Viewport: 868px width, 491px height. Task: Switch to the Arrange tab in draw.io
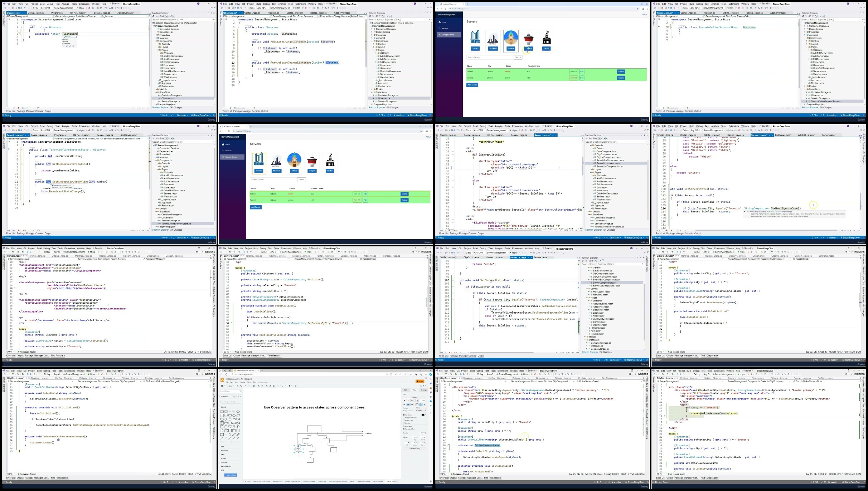424,390
